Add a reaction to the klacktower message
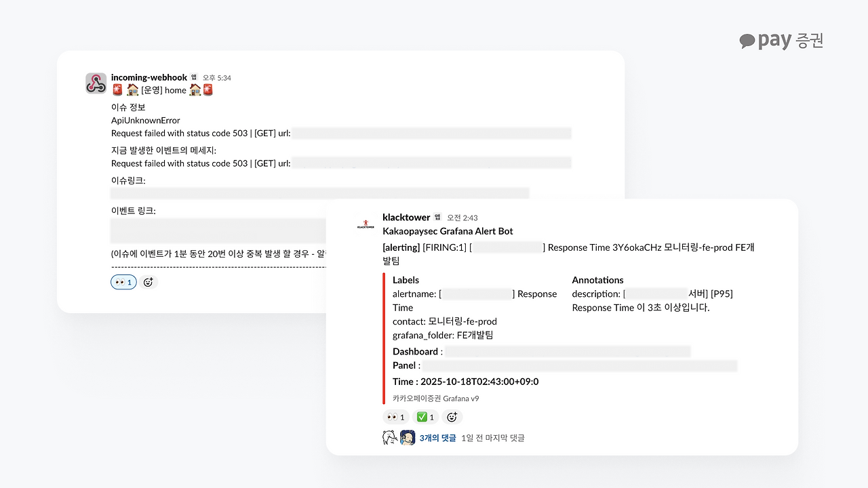Viewport: 868px width, 488px height. point(452,417)
